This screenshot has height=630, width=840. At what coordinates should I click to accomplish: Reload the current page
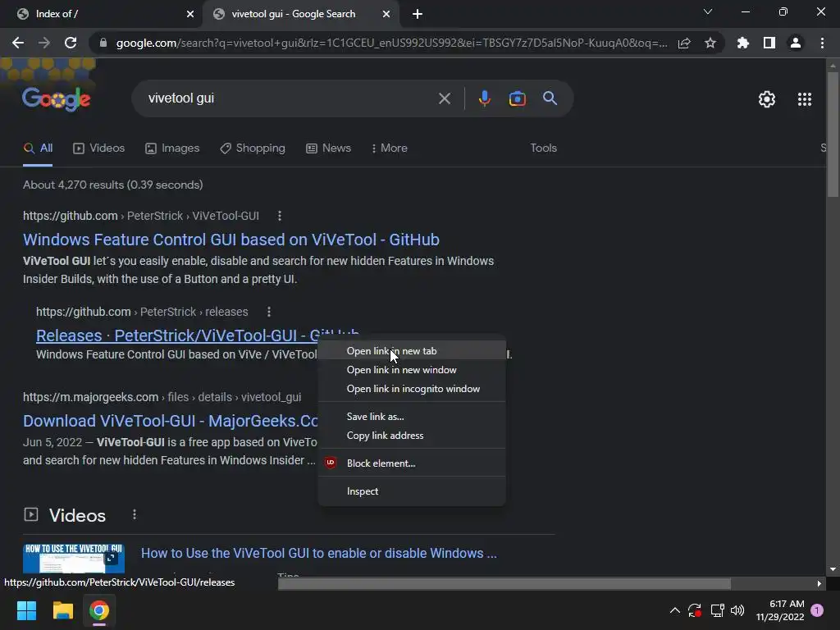[71, 43]
